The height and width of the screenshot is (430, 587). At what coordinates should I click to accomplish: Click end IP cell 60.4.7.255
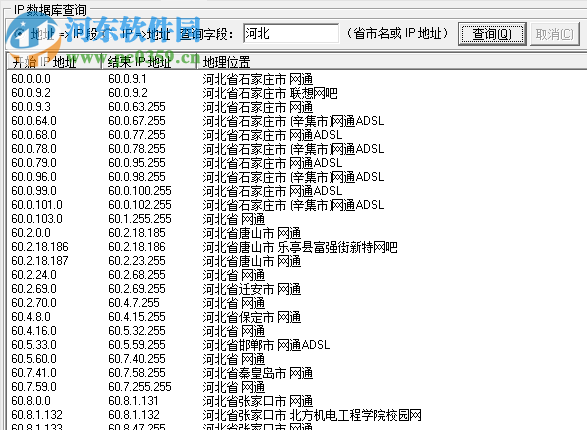[x=134, y=303]
